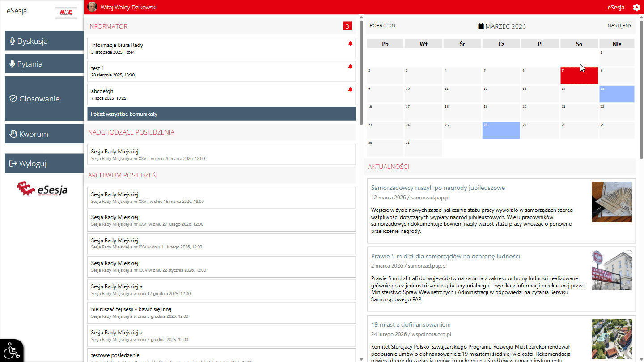Select March 15 highlighted calendar day

(x=617, y=94)
